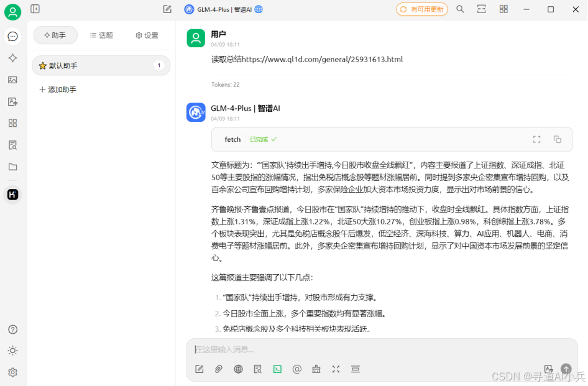Viewport: 588px width, 386px height.
Task: Collapse the navigation panel with the sidebar toggle
Action: 34,9
